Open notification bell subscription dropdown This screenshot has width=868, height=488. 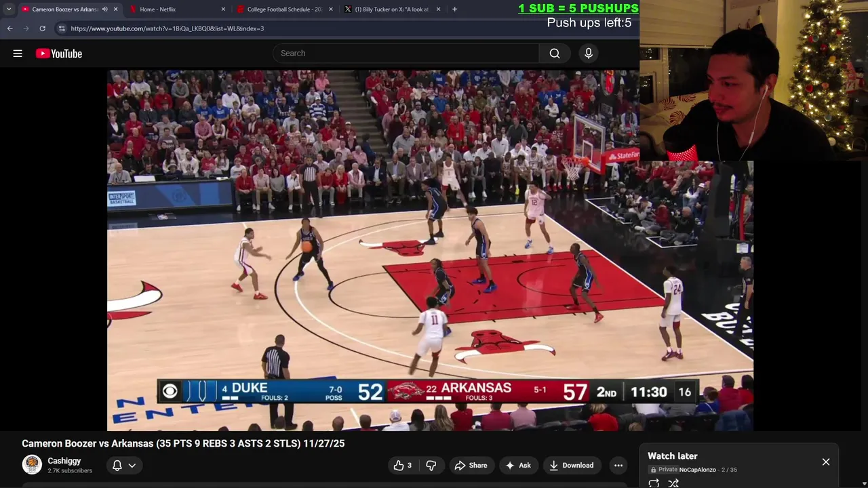click(x=124, y=466)
